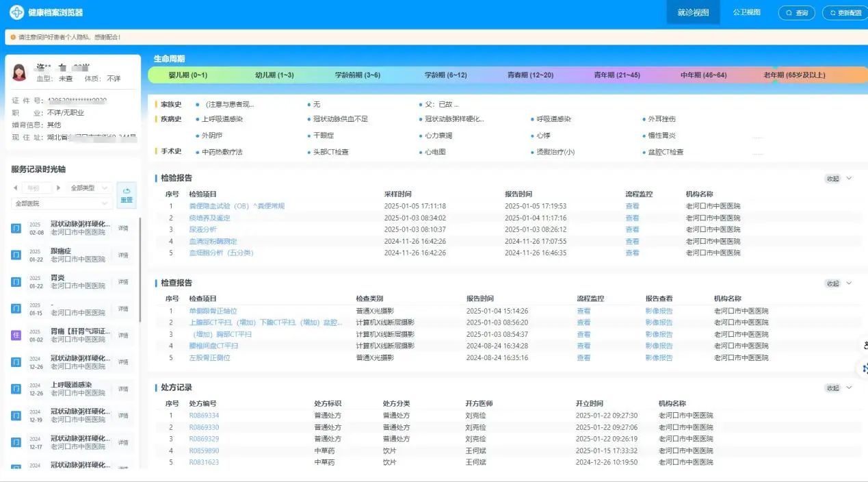
Task: Click the patient avatar picture
Action: (19, 72)
